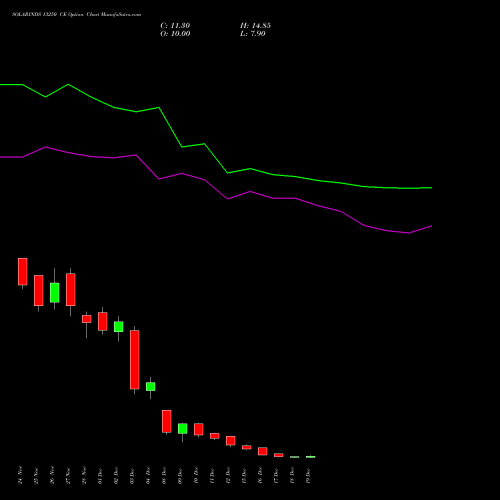Select the small red candlestick for 28 Nov
Viewport: 500px width, 500px height.
point(87,319)
